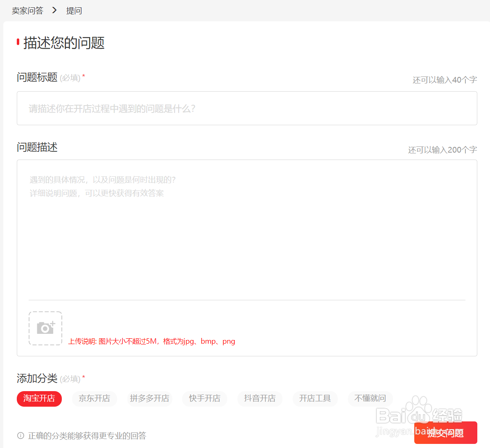This screenshot has height=448, width=490.
Task: Click the camera upload image icon
Action: [x=45, y=328]
